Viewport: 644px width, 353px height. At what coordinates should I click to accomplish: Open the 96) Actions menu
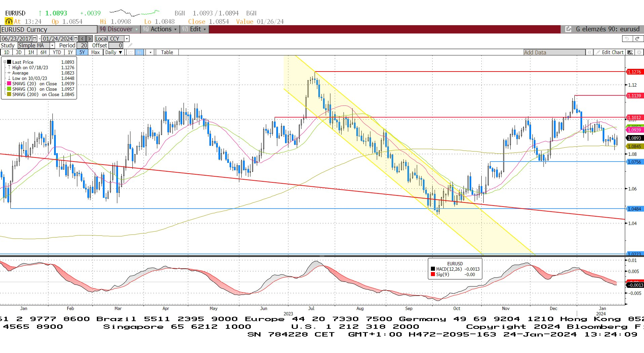point(160,29)
